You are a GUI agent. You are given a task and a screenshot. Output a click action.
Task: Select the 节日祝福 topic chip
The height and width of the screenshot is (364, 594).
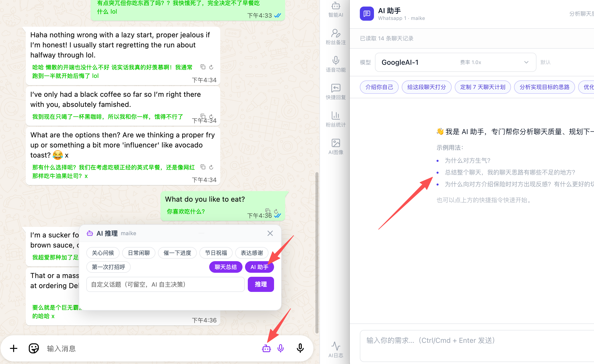point(216,253)
